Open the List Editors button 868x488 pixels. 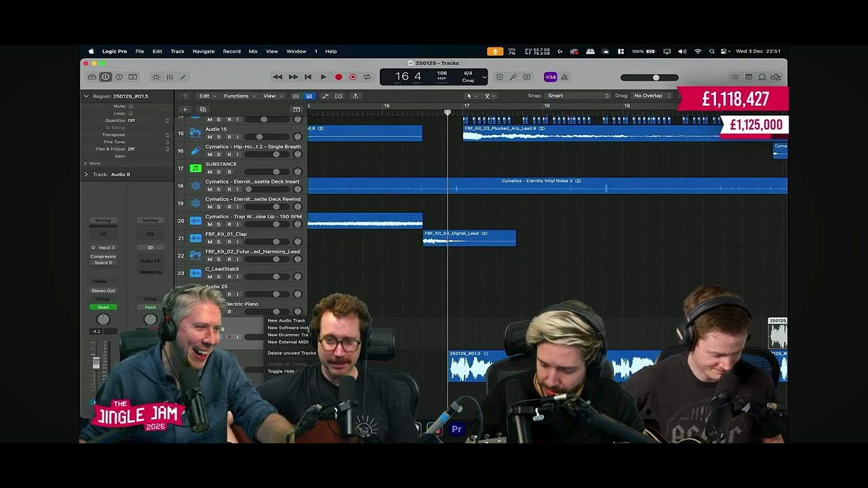[734, 77]
